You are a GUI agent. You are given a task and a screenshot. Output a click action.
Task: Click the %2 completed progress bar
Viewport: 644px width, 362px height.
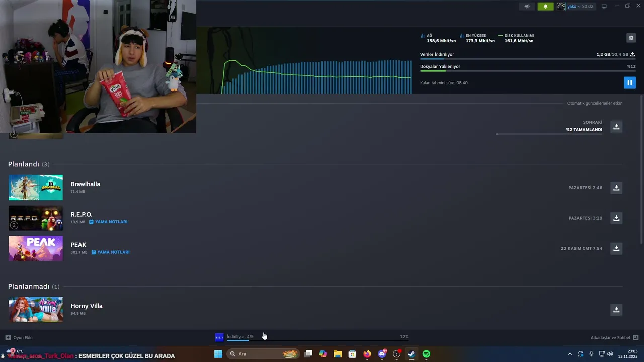tap(549, 134)
